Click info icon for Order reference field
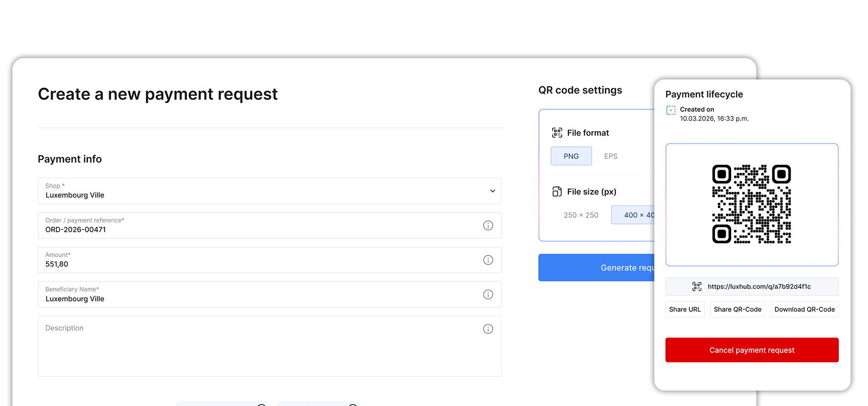The height and width of the screenshot is (406, 868). coord(488,225)
